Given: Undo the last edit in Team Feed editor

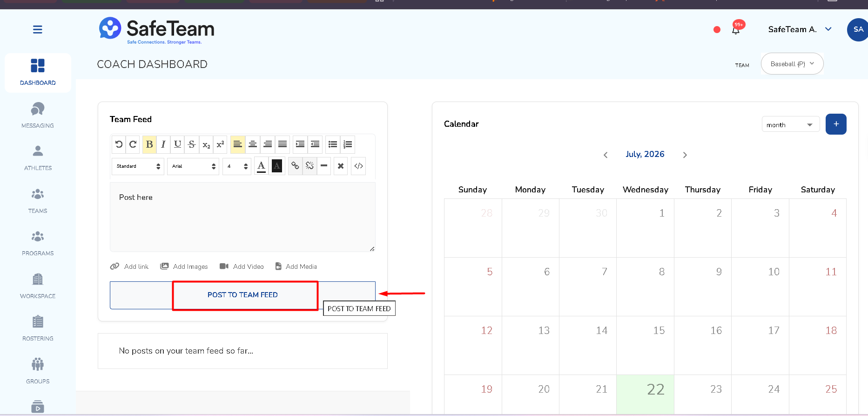Looking at the screenshot, I should point(119,144).
